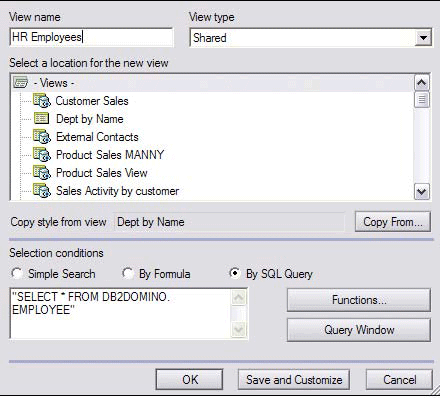The width and height of the screenshot is (440, 398).
Task: Click the SQL query box scroll up arrow
Action: pos(239,297)
